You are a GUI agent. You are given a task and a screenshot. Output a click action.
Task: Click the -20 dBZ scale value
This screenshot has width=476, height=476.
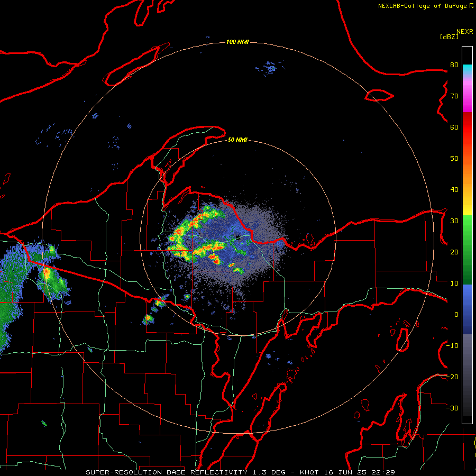click(x=453, y=377)
